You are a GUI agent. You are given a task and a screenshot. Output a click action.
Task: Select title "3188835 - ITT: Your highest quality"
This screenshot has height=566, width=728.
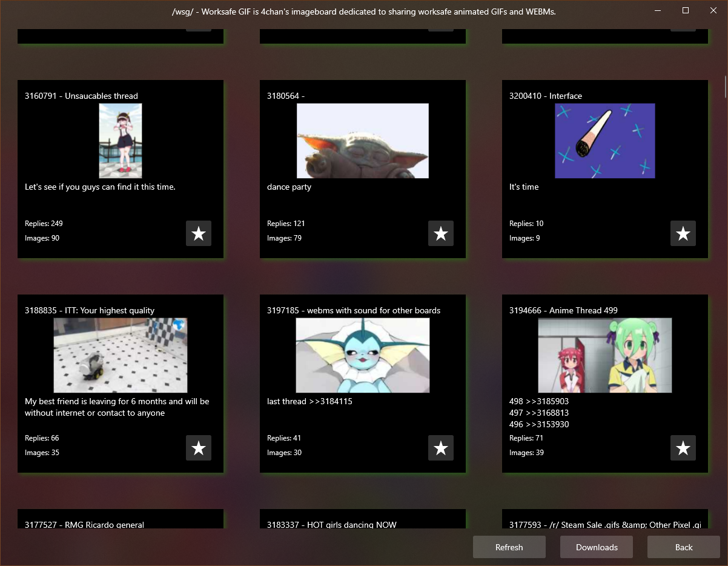(x=90, y=310)
